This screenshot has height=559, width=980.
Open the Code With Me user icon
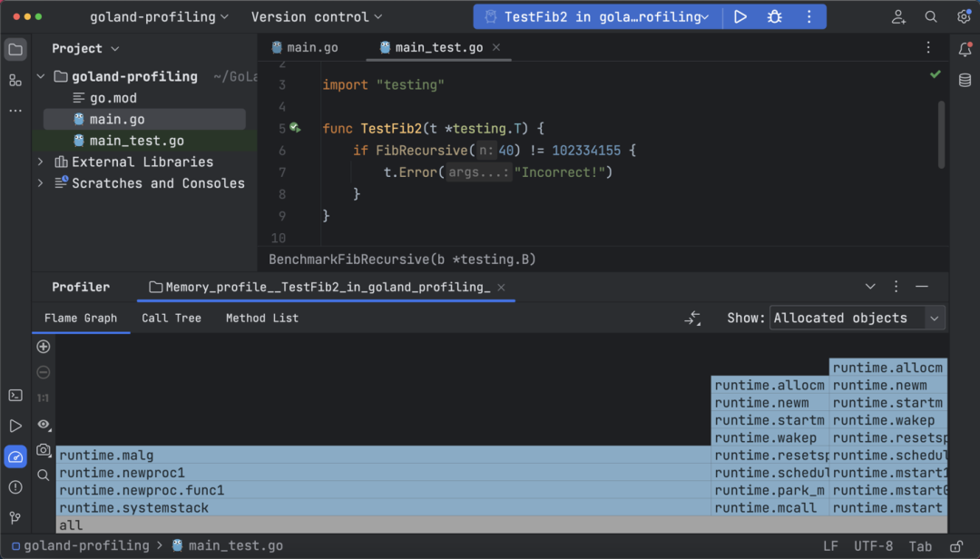[x=898, y=17]
